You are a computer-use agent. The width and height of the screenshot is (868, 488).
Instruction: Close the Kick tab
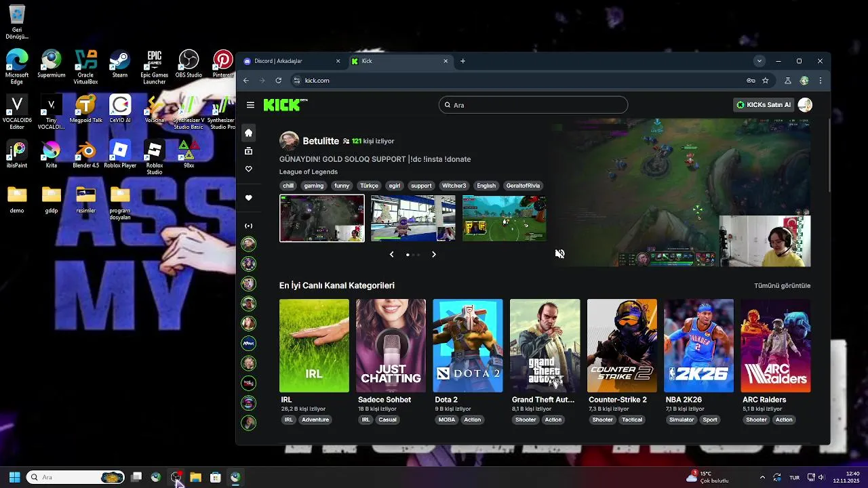click(x=446, y=61)
